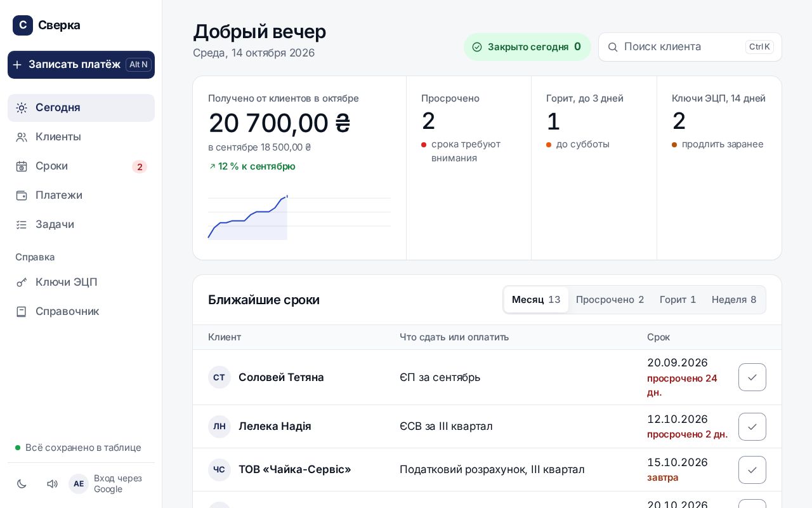Click the ЄСВ за III квартал cell
The height and width of the screenshot is (508, 812).
click(x=446, y=426)
